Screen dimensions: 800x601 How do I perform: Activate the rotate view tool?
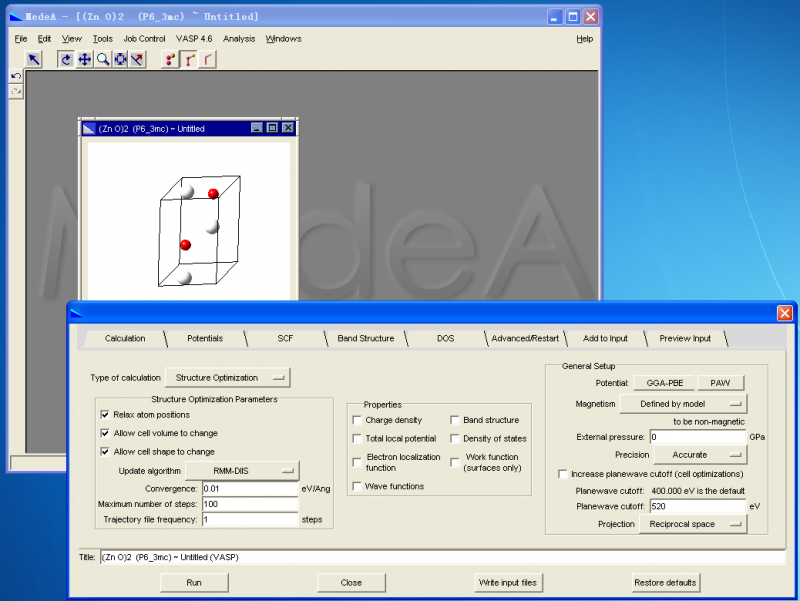click(x=66, y=59)
